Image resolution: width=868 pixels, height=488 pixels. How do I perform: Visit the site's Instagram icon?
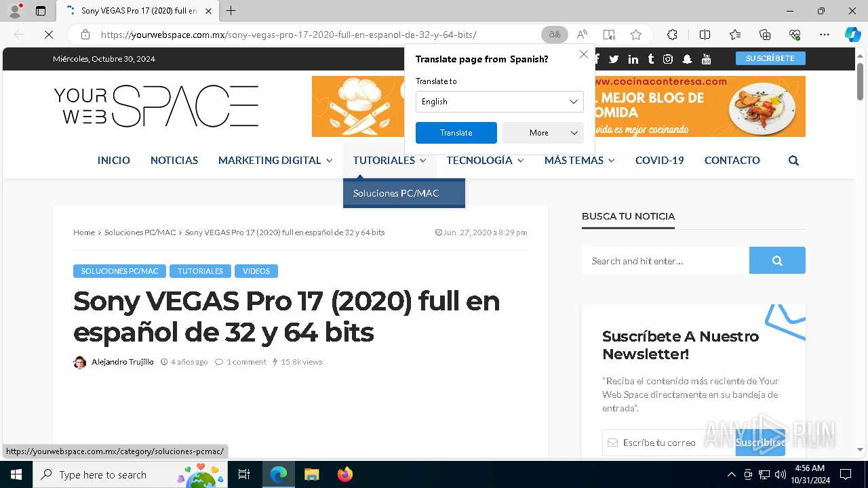pos(668,59)
